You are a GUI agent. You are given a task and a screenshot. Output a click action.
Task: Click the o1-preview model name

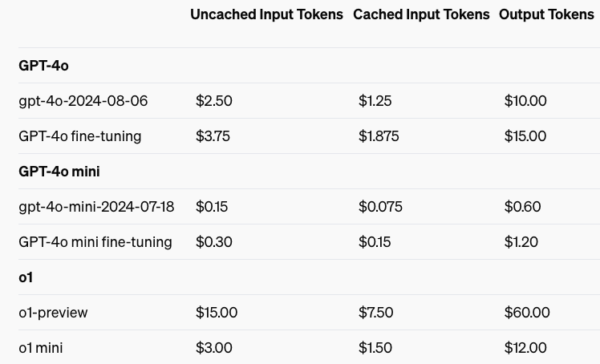coord(53,313)
